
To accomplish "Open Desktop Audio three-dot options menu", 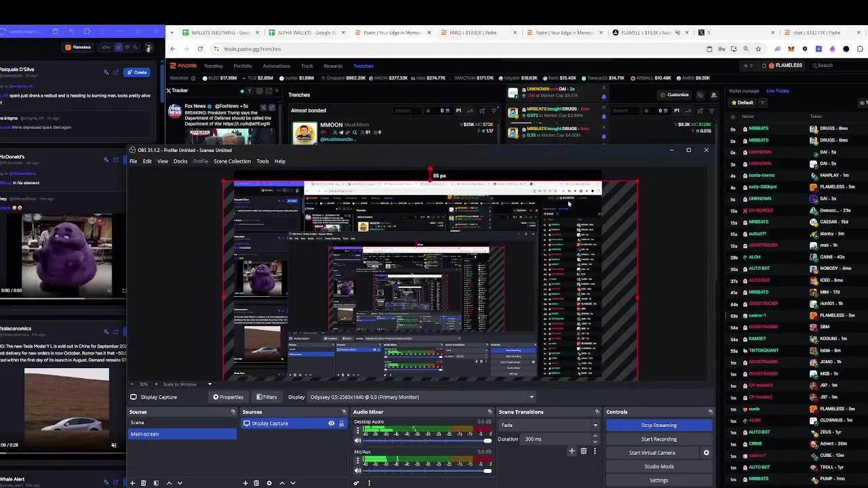I will point(357,431).
